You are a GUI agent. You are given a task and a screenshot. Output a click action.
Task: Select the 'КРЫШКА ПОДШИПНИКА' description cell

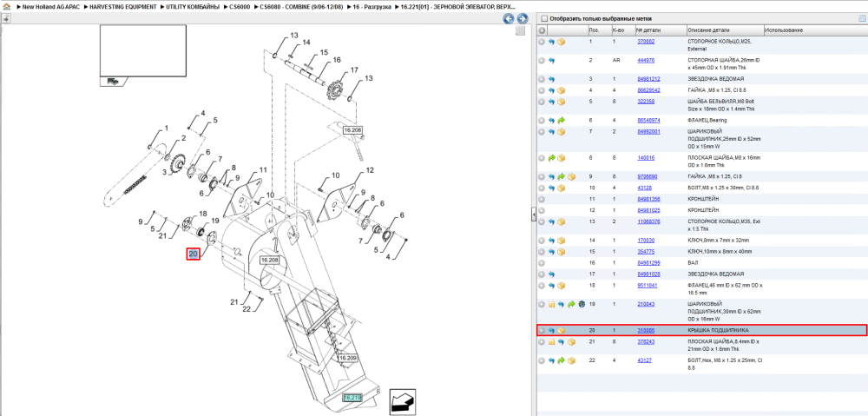tap(718, 331)
